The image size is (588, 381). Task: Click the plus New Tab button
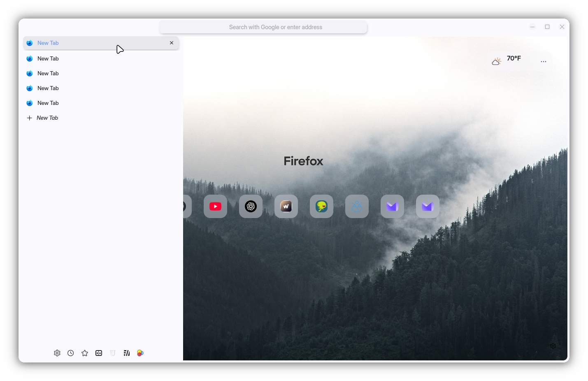[101, 118]
